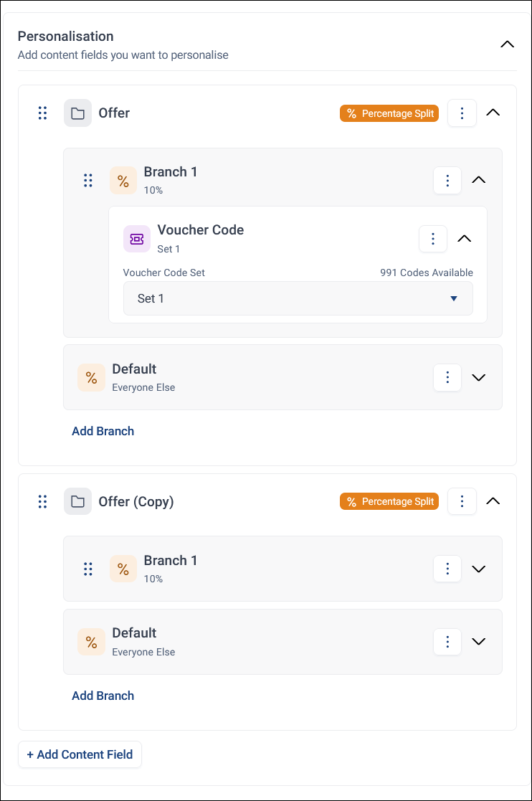Open the Voucher Code Set dropdown
532x801 pixels.
pyautogui.click(x=298, y=298)
